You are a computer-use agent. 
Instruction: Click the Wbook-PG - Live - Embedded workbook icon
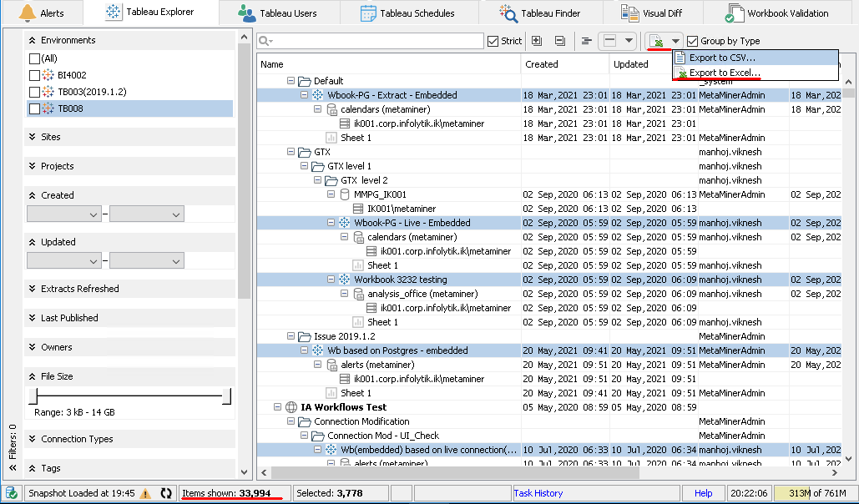[344, 223]
